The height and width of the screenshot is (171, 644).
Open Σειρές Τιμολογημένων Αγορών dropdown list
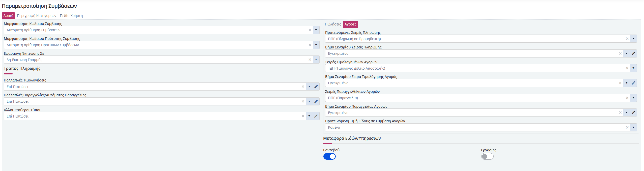tap(633, 68)
